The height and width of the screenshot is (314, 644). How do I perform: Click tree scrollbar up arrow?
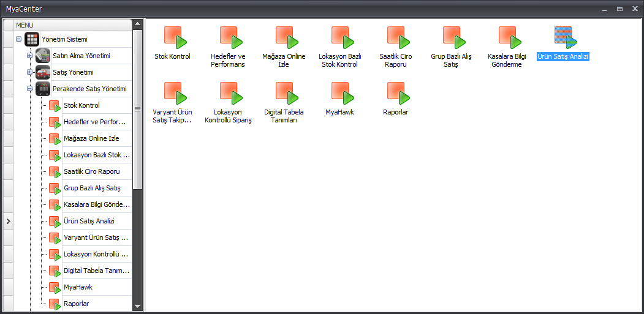click(138, 24)
